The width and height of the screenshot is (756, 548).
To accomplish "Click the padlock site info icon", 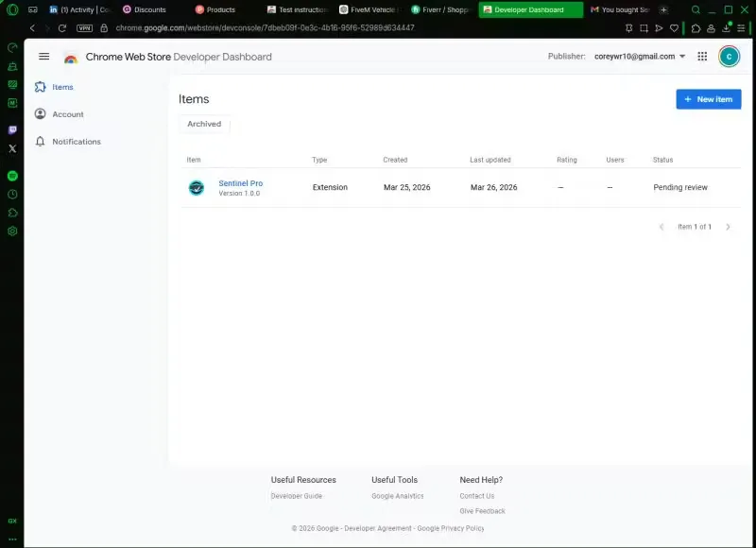I will point(104,28).
